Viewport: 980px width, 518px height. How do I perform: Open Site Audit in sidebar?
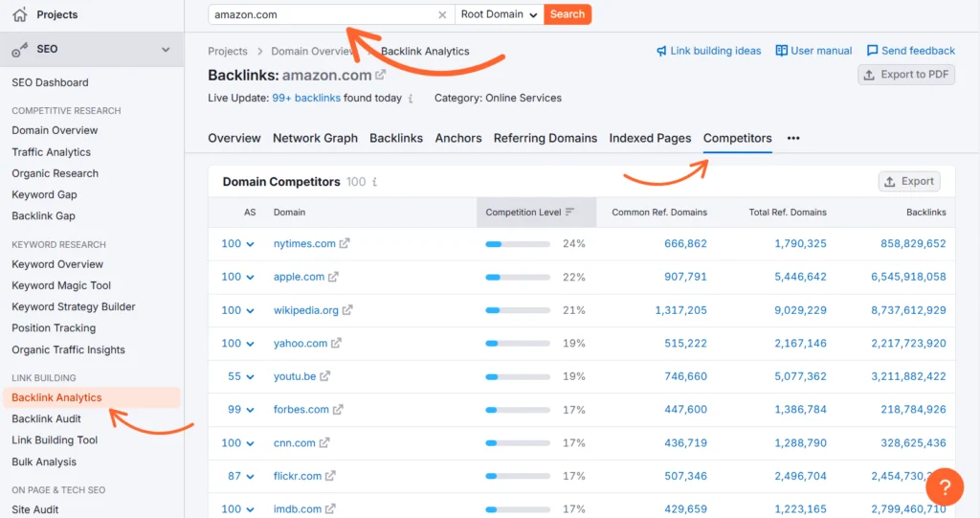click(x=35, y=509)
